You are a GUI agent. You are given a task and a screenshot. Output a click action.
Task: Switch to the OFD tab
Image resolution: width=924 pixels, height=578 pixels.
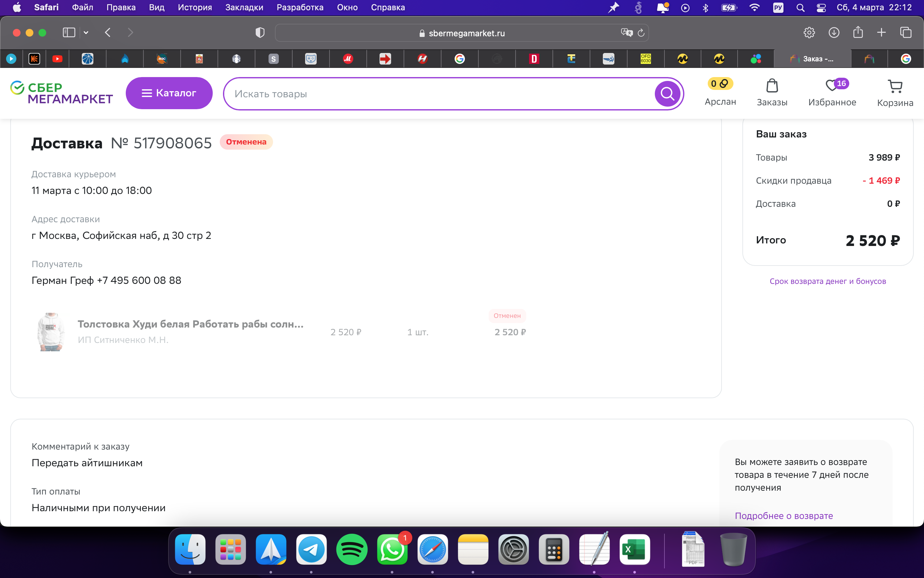tap(646, 59)
